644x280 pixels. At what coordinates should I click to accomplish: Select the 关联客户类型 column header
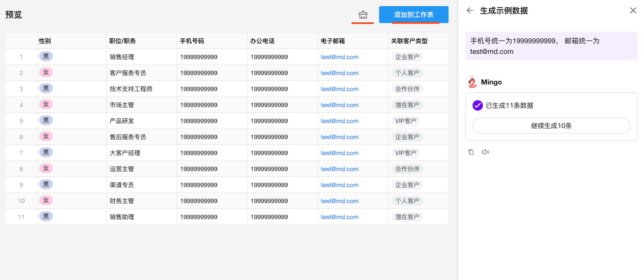(409, 41)
